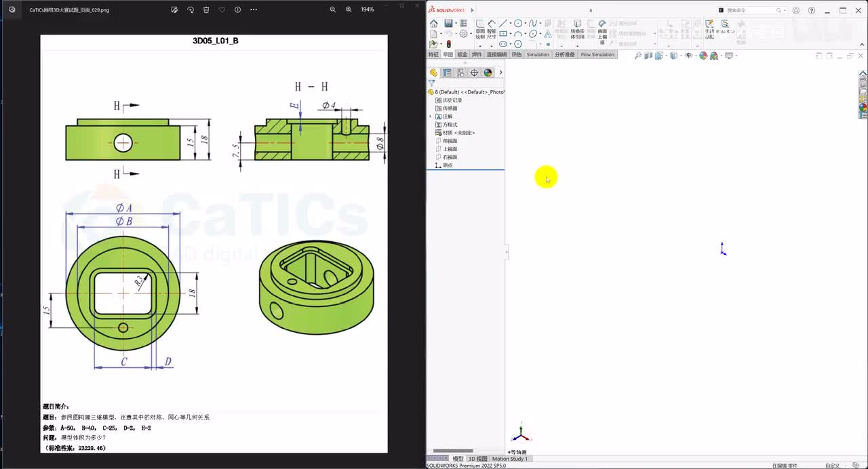868x469 pixels.
Task: Open FeatureManager design tree tab
Action: [x=434, y=73]
